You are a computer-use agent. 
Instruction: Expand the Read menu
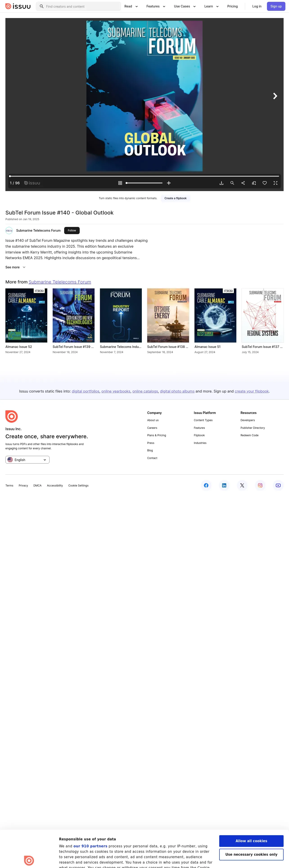point(131,6)
